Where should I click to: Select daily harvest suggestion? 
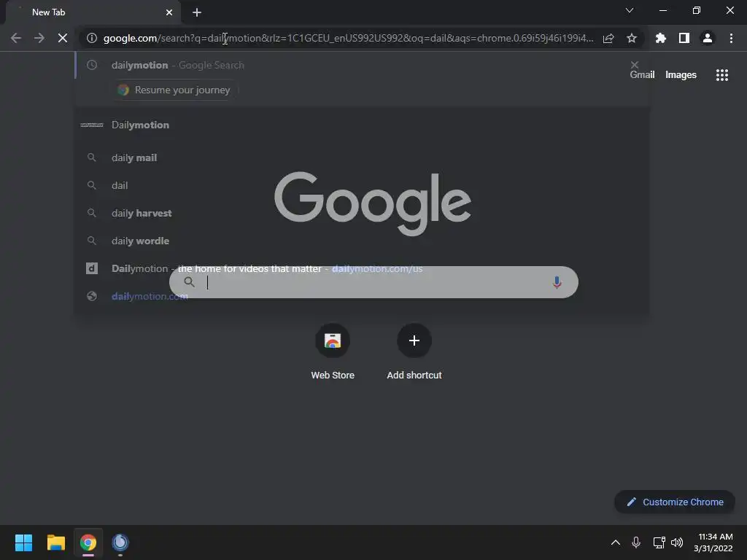click(362, 213)
